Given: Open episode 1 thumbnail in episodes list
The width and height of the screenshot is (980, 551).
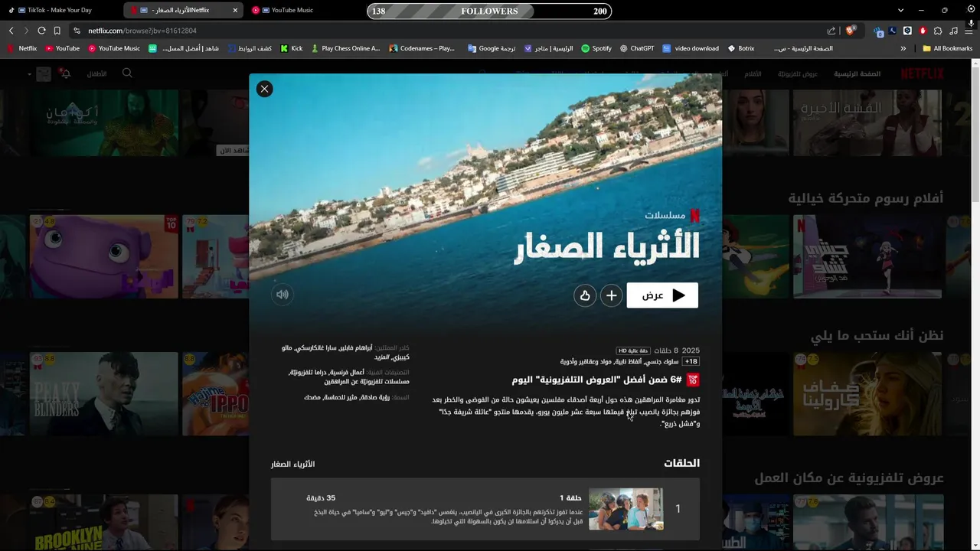Looking at the screenshot, I should point(626,509).
